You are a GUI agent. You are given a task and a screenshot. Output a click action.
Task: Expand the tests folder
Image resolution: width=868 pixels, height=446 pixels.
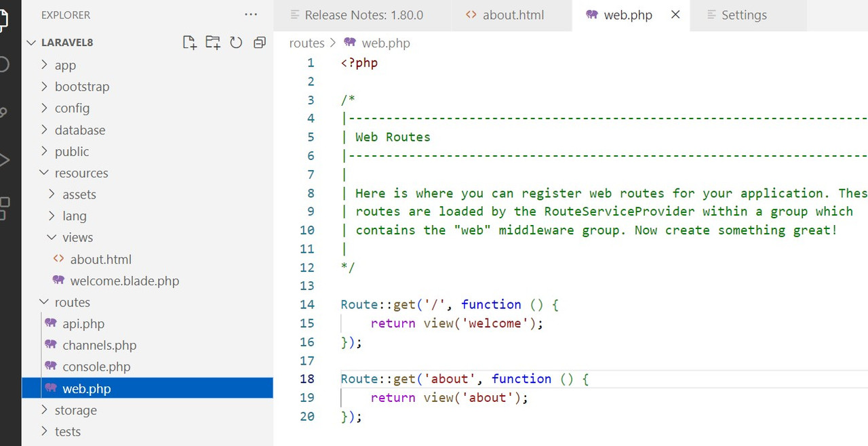click(44, 432)
